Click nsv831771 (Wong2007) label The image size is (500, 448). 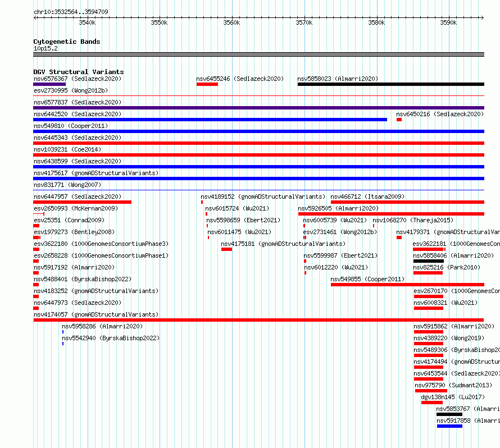pyautogui.click(x=67, y=185)
